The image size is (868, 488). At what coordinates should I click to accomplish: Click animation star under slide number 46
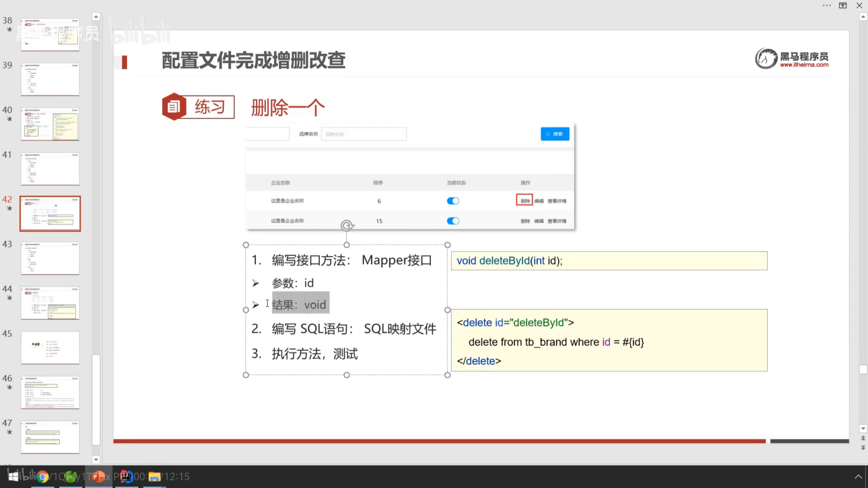[9, 387]
